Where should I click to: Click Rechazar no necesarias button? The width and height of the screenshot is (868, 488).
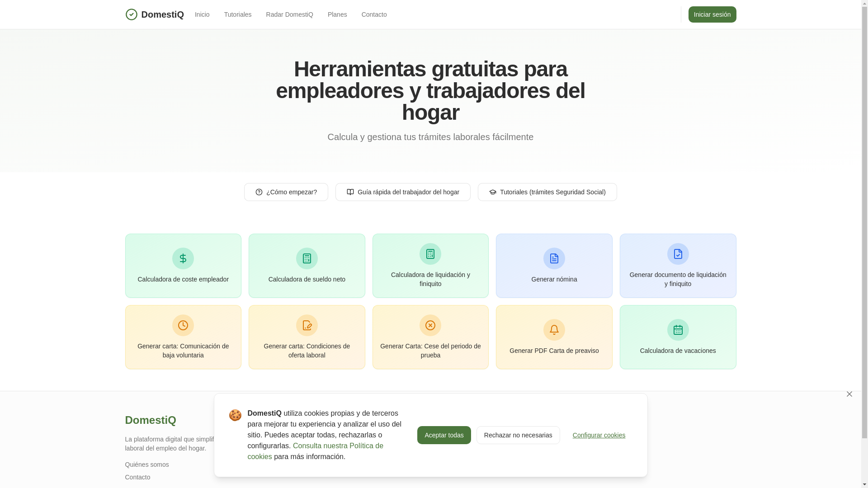(x=518, y=435)
